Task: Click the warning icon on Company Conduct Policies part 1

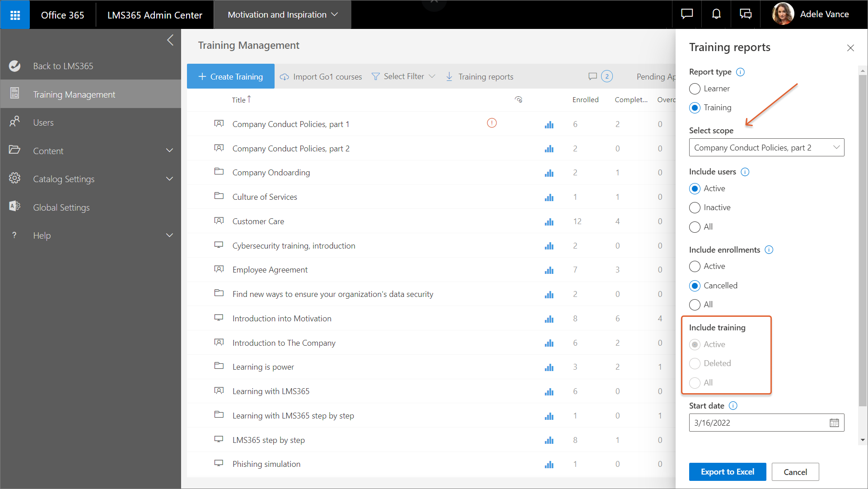Action: (492, 123)
